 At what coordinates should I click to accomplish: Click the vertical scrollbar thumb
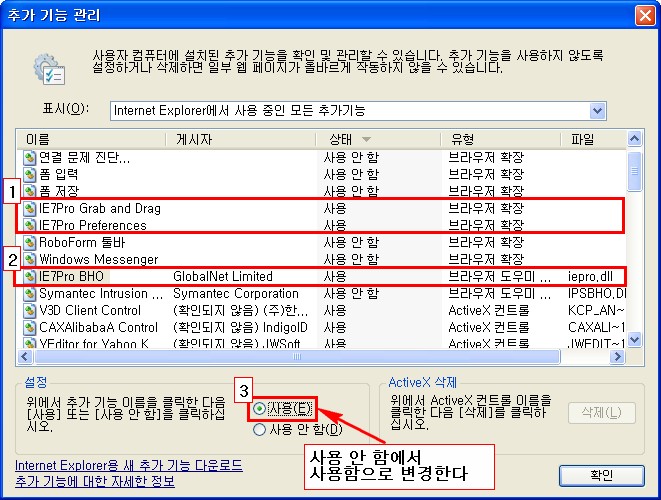coord(634,171)
